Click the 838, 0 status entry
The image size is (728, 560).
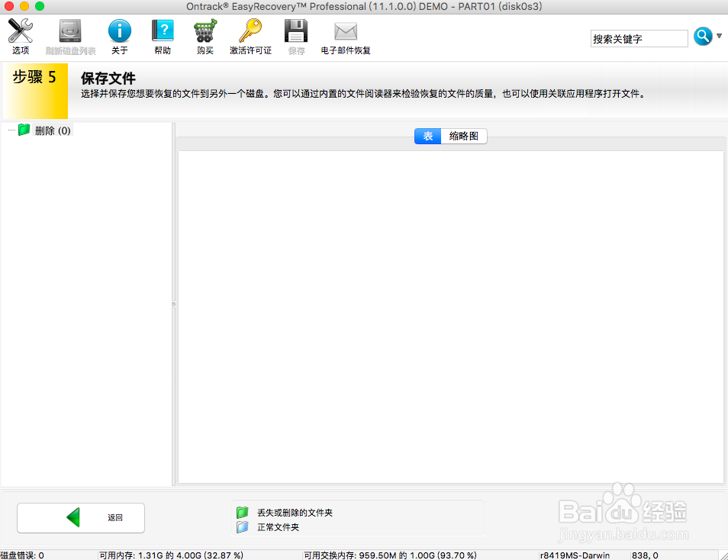pyautogui.click(x=645, y=555)
